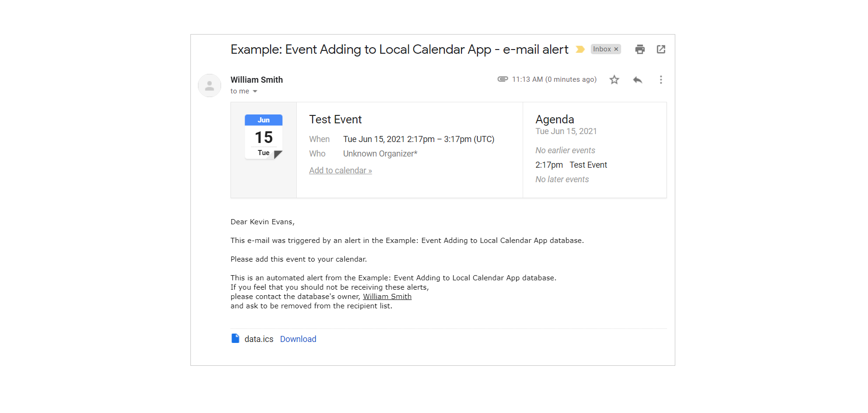Star this email from William Smith

[x=614, y=80]
